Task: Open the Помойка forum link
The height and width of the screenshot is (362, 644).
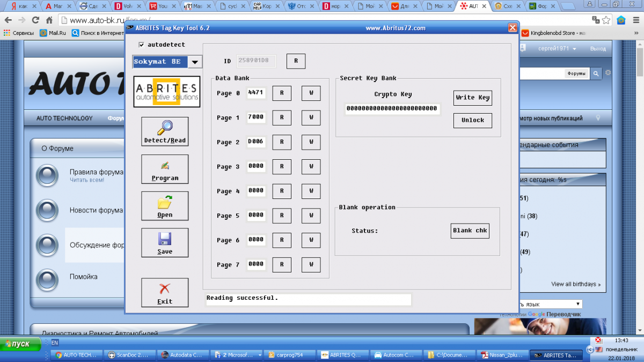Action: pos(84,277)
